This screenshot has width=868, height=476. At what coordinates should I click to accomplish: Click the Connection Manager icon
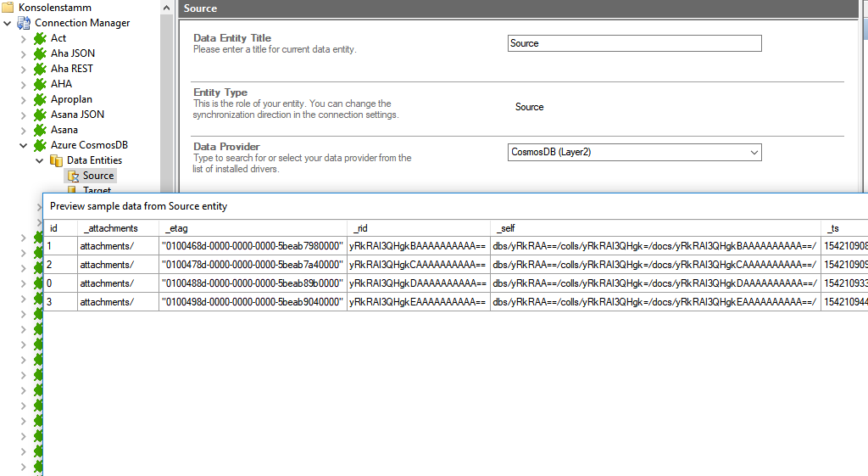click(x=24, y=23)
